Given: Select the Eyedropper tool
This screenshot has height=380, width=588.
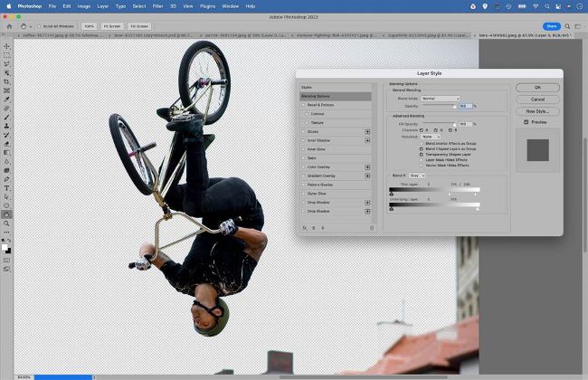Looking at the screenshot, I should pyautogui.click(x=7, y=100).
